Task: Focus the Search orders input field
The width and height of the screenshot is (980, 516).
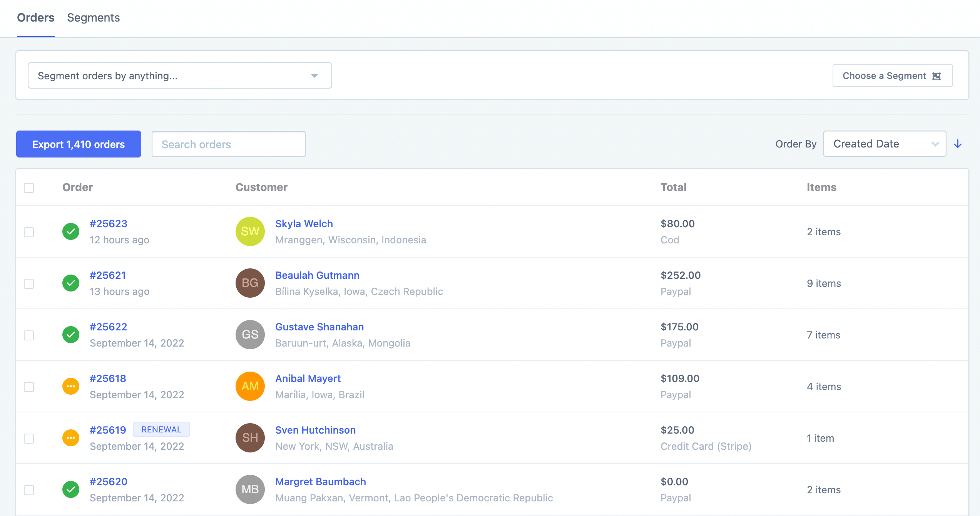Action: pos(228,144)
